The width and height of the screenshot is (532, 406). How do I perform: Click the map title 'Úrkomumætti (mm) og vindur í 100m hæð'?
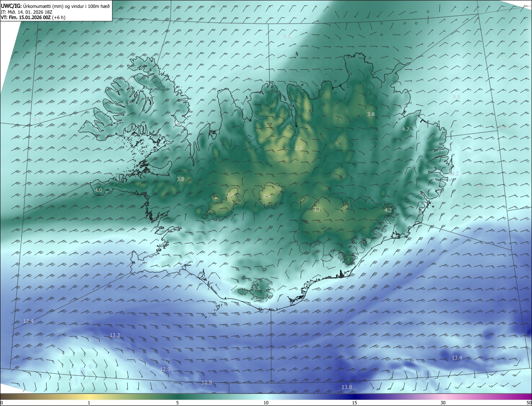point(66,6)
